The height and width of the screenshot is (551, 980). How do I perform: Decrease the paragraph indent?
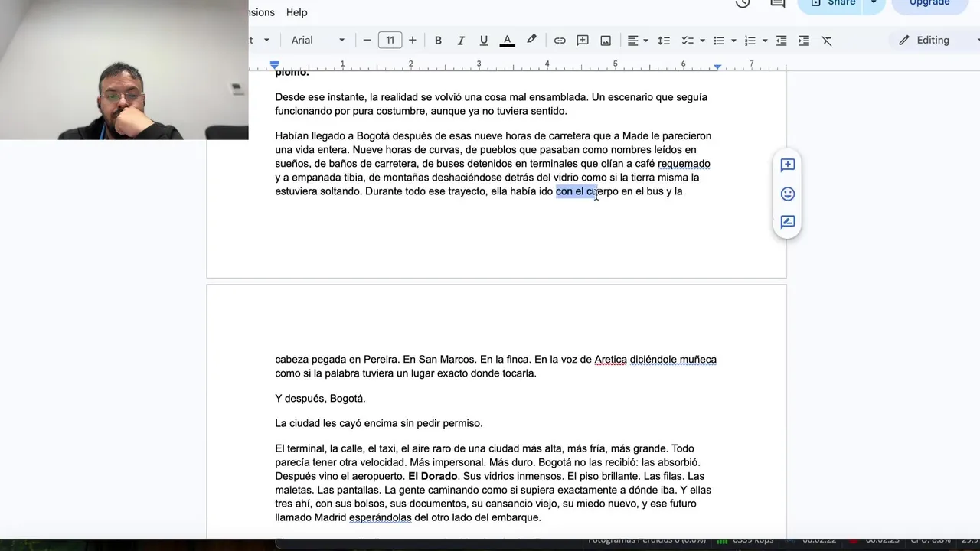pyautogui.click(x=781, y=41)
